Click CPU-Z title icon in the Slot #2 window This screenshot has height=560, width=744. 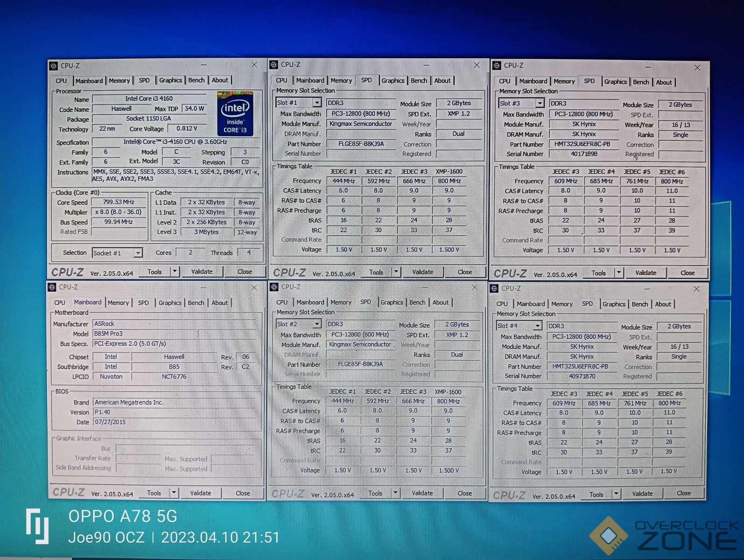click(274, 287)
